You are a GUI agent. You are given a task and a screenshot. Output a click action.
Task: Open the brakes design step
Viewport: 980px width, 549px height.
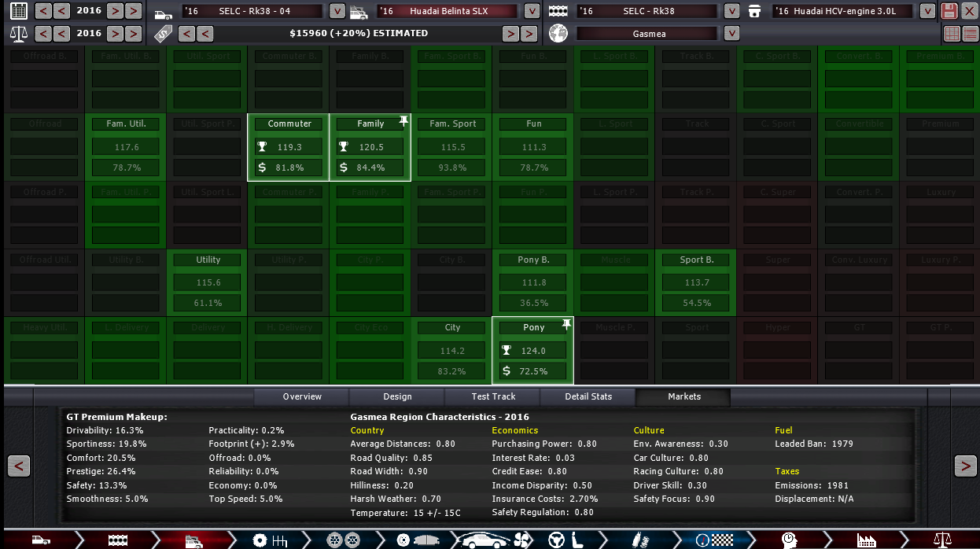pyautogui.click(x=414, y=540)
